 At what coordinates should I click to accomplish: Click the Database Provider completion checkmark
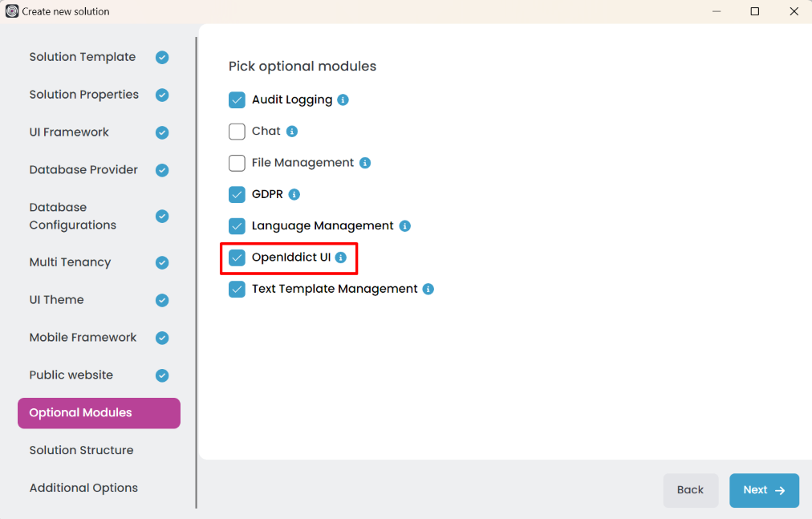(162, 169)
